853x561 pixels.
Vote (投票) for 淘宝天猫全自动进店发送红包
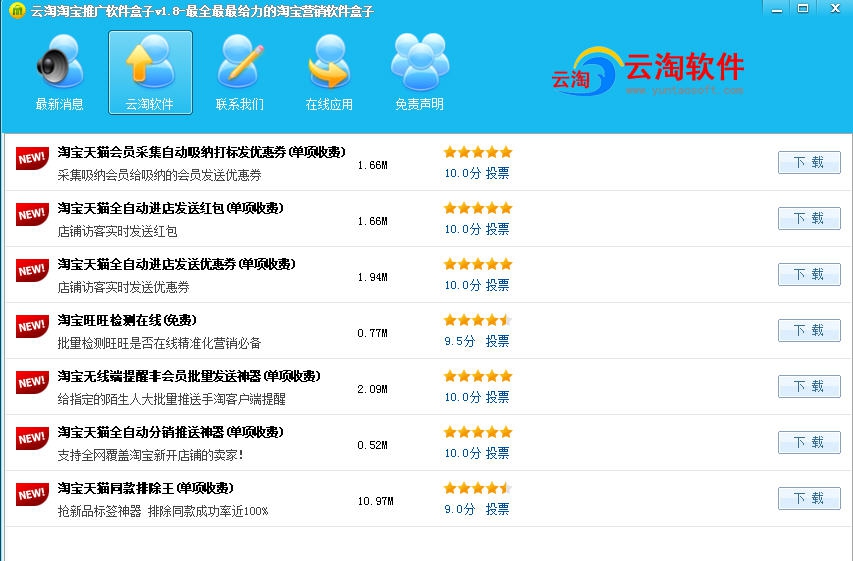click(497, 229)
